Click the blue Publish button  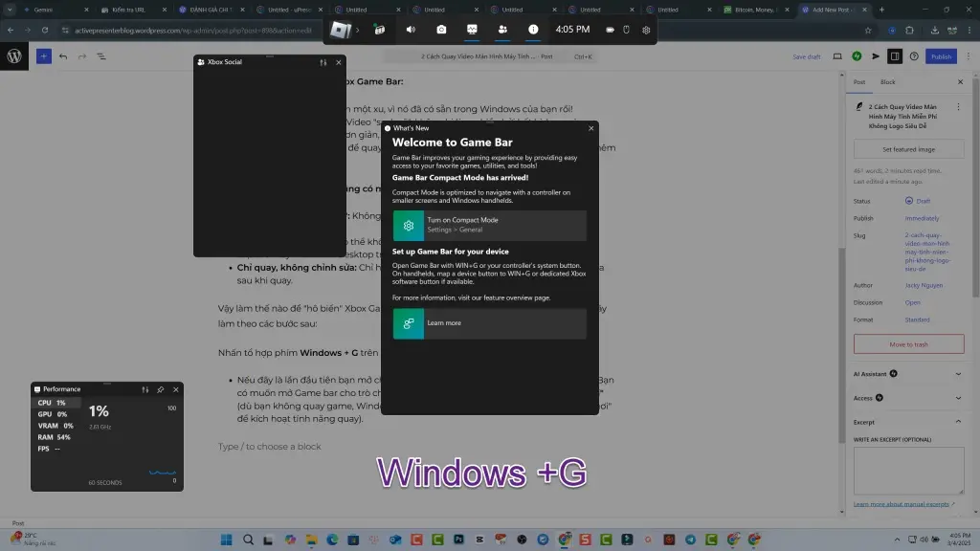tap(942, 56)
